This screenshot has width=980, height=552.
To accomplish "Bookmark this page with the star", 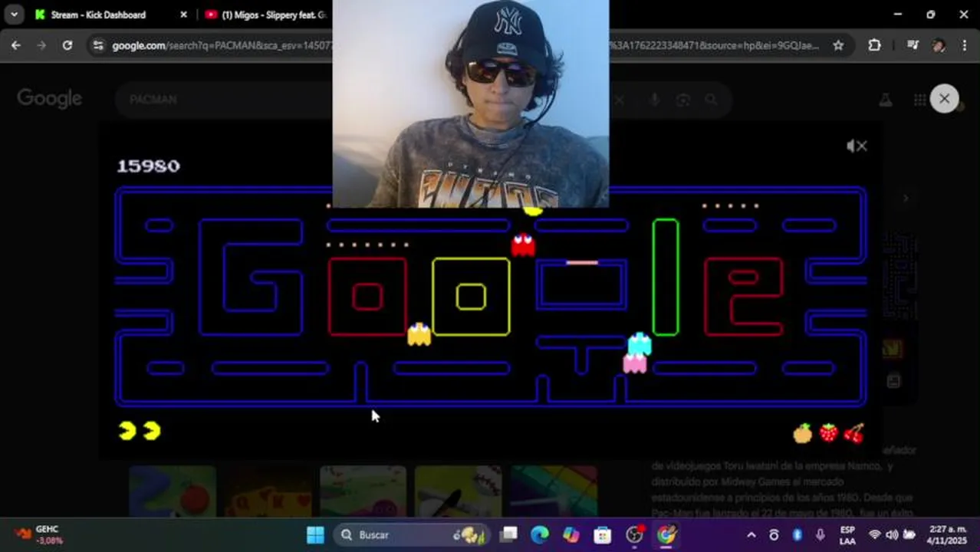I will 838,45.
